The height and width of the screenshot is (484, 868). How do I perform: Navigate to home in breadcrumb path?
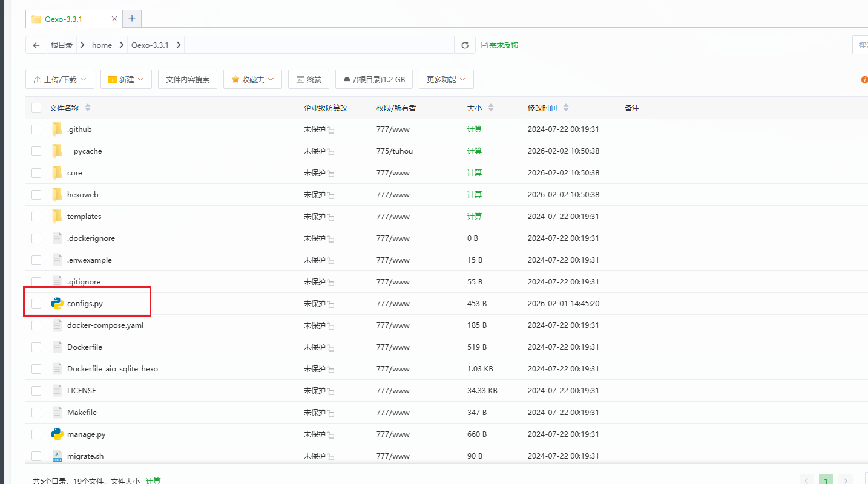pos(102,45)
